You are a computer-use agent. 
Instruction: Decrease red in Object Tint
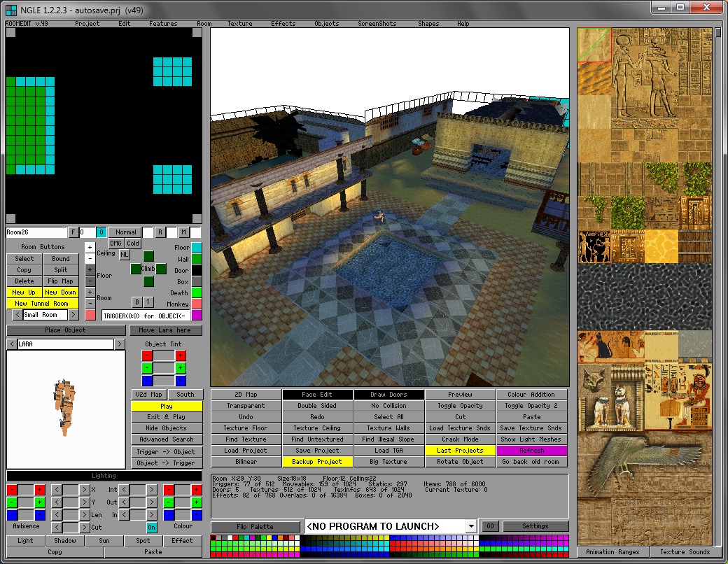[x=147, y=355]
